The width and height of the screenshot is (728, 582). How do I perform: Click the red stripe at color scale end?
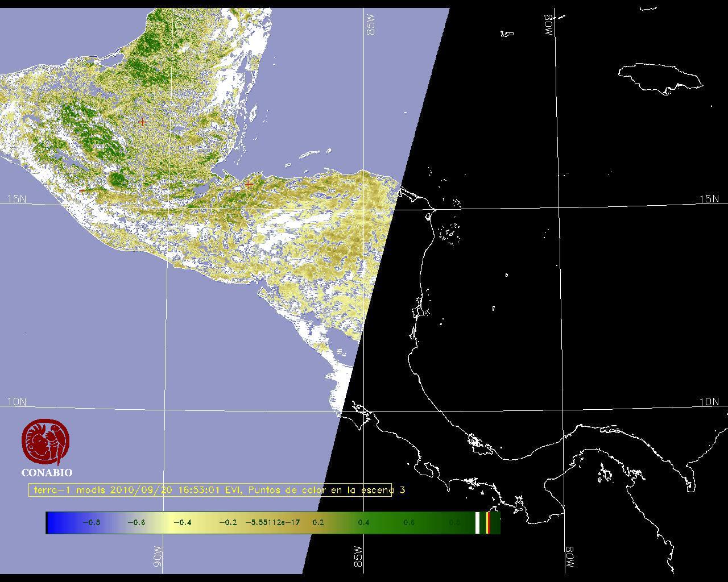[x=488, y=523]
